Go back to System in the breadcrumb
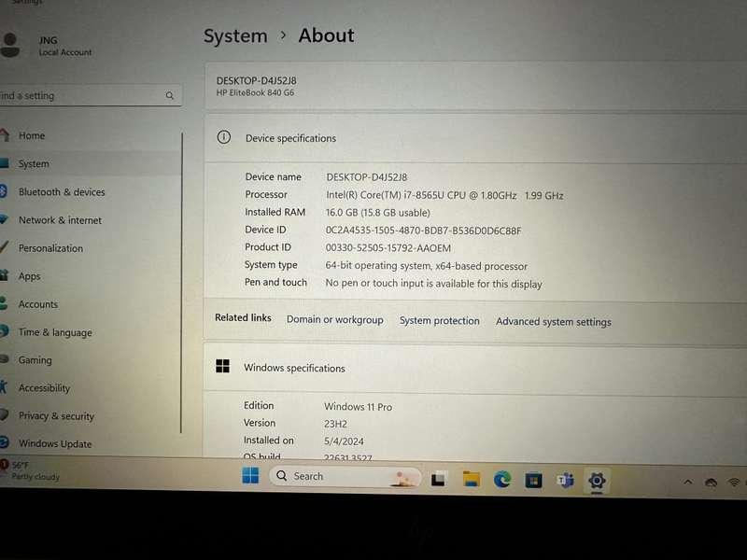Viewport: 747px width, 560px height. pyautogui.click(x=235, y=36)
